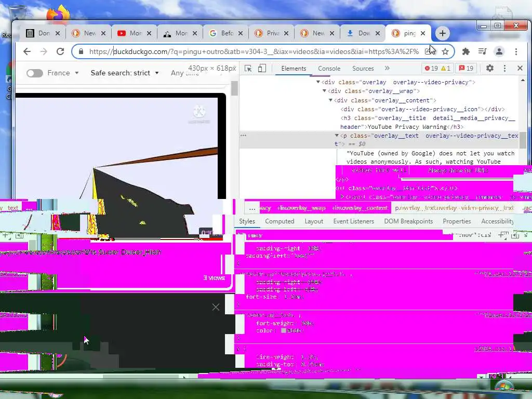Collapse the overlay__wrap div node
This screenshot has width=532, height=399.
coord(324,91)
